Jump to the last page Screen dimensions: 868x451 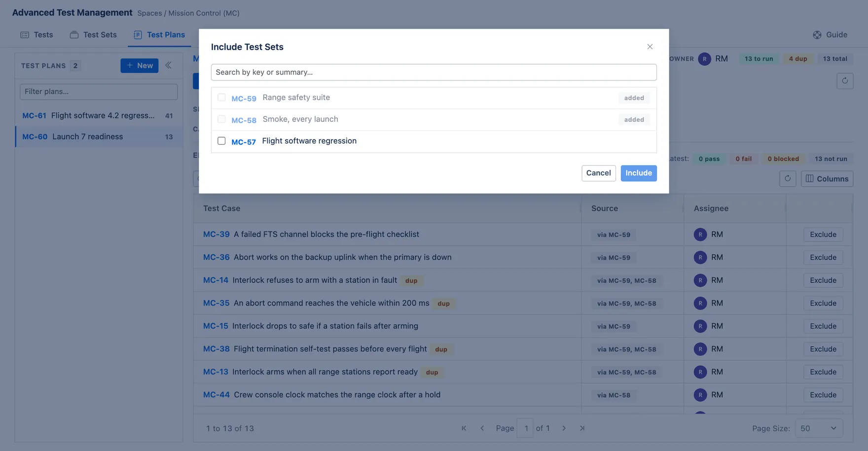click(x=582, y=428)
